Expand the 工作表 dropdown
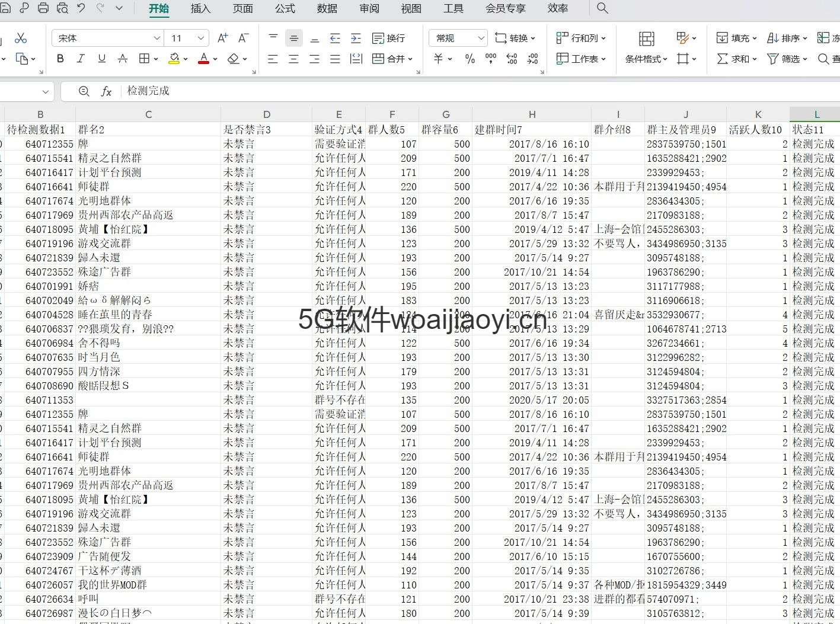Viewport: 840px width, 624px height. [603, 59]
